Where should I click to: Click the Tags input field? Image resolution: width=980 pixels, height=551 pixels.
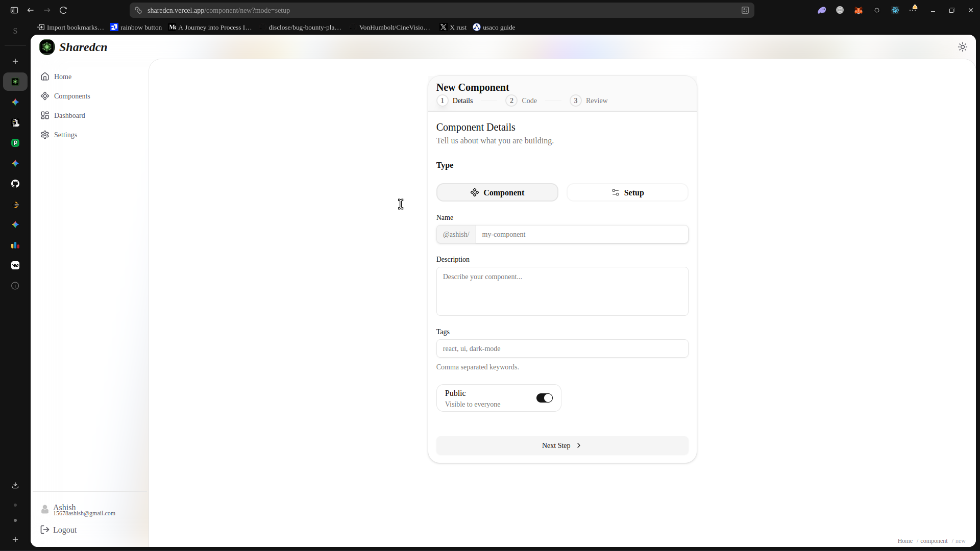[561, 348]
